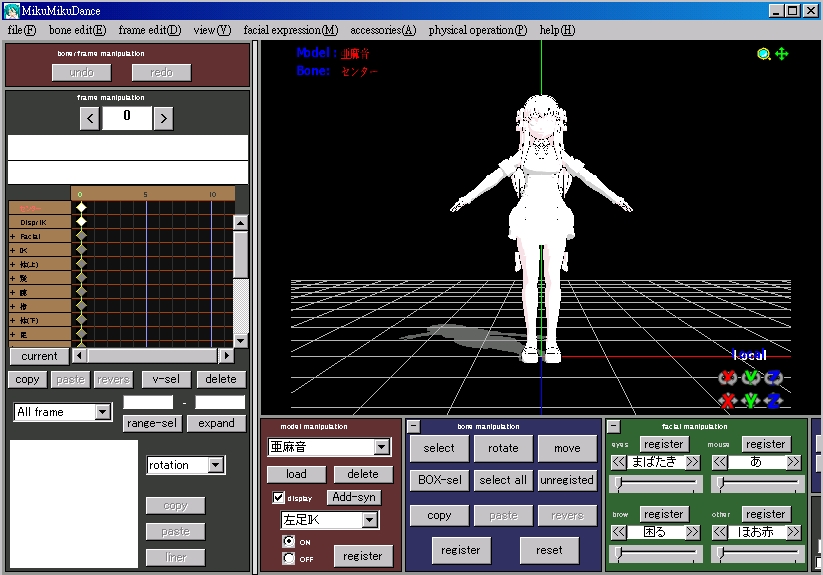Open the help menu

click(557, 30)
